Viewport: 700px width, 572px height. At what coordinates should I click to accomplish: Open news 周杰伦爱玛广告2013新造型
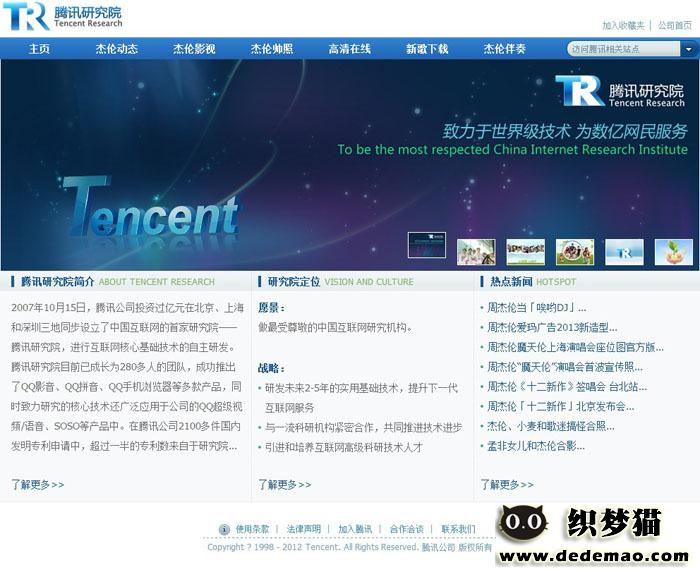click(x=552, y=328)
